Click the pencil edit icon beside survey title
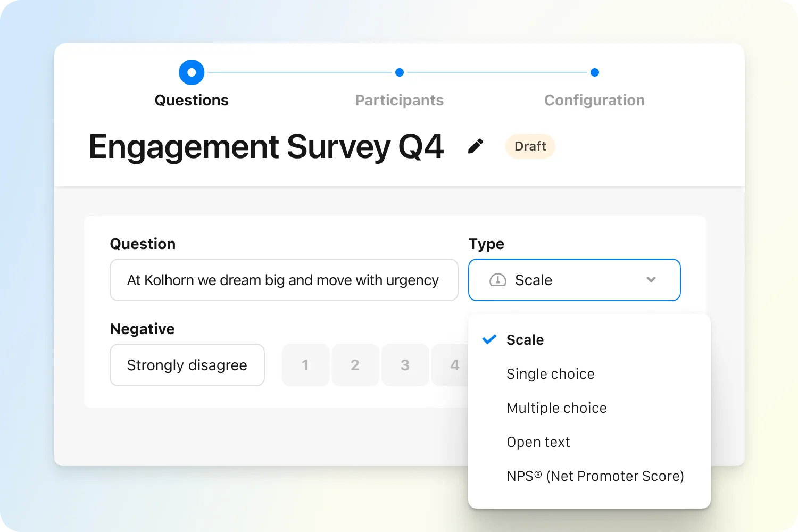This screenshot has width=798, height=532. [x=476, y=146]
